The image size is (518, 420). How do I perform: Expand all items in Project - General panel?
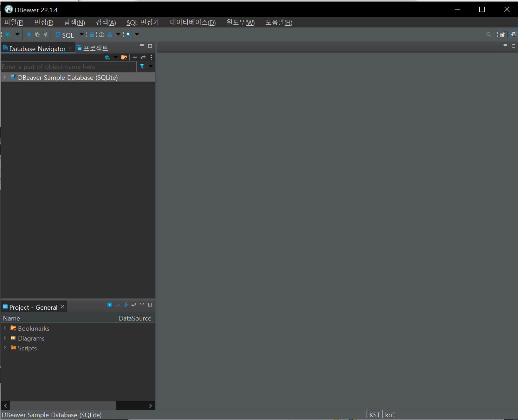coord(126,305)
